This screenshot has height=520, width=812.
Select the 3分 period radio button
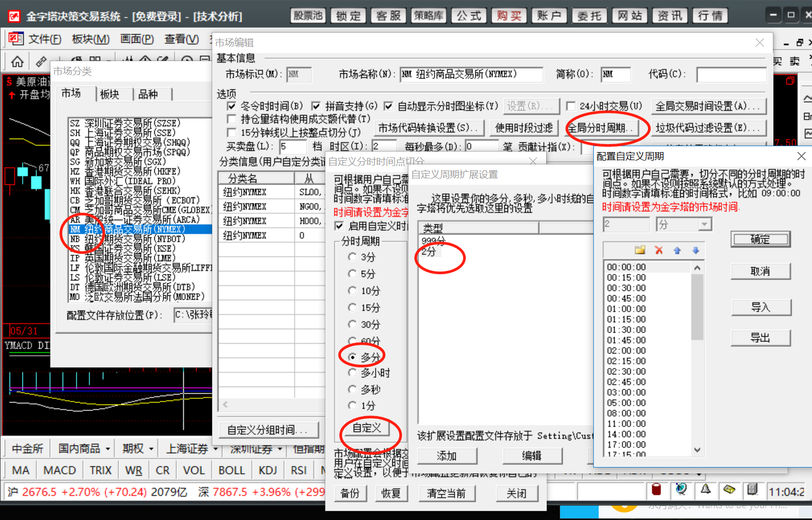352,257
